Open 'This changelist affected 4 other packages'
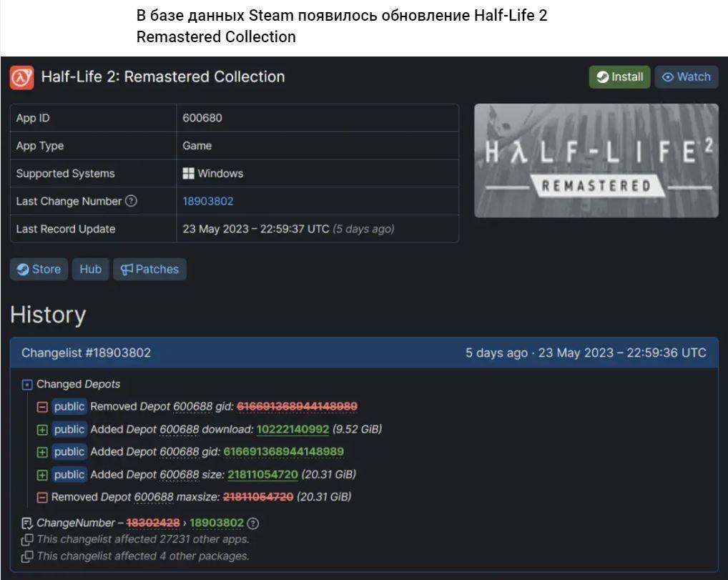Screen dimensions: 728x580 [143, 556]
